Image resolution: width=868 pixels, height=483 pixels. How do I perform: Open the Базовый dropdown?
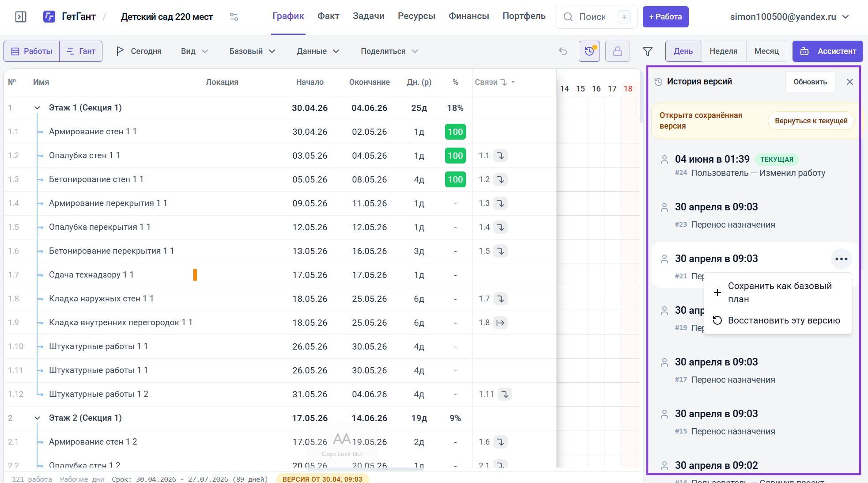pos(252,51)
